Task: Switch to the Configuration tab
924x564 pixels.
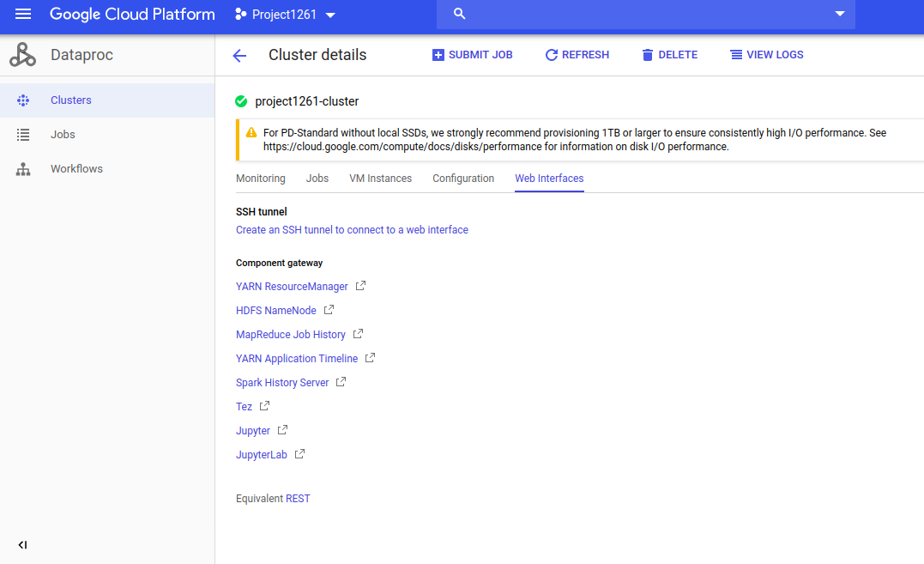Action: (463, 179)
